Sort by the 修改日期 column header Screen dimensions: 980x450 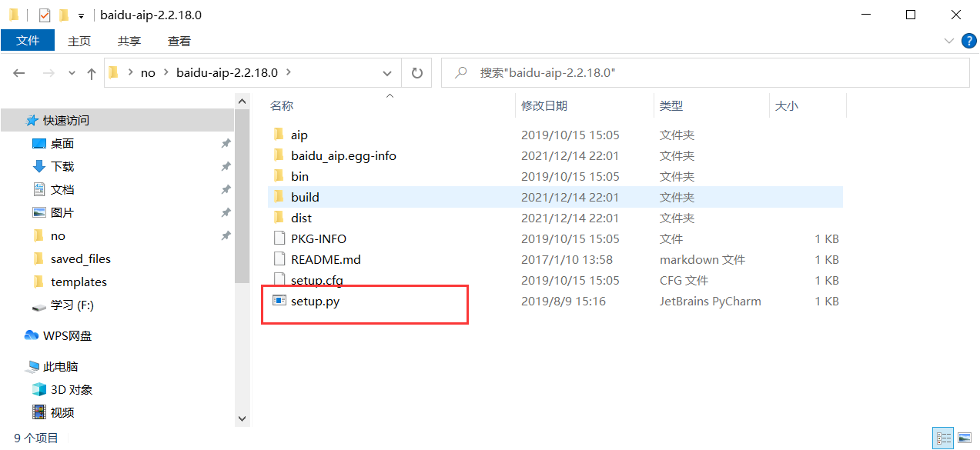544,106
